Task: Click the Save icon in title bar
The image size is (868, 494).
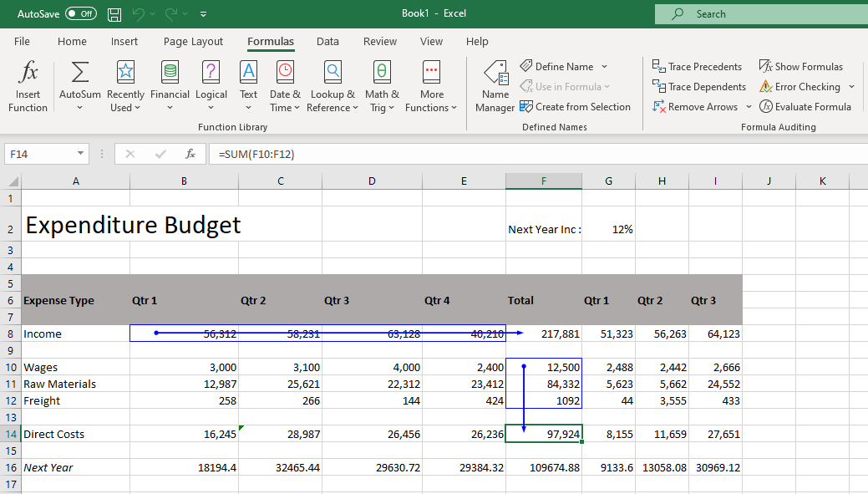Action: pos(114,14)
